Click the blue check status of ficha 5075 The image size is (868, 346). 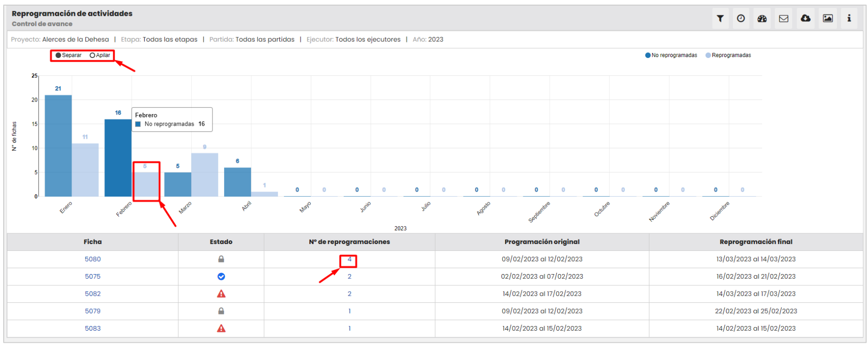pyautogui.click(x=221, y=276)
